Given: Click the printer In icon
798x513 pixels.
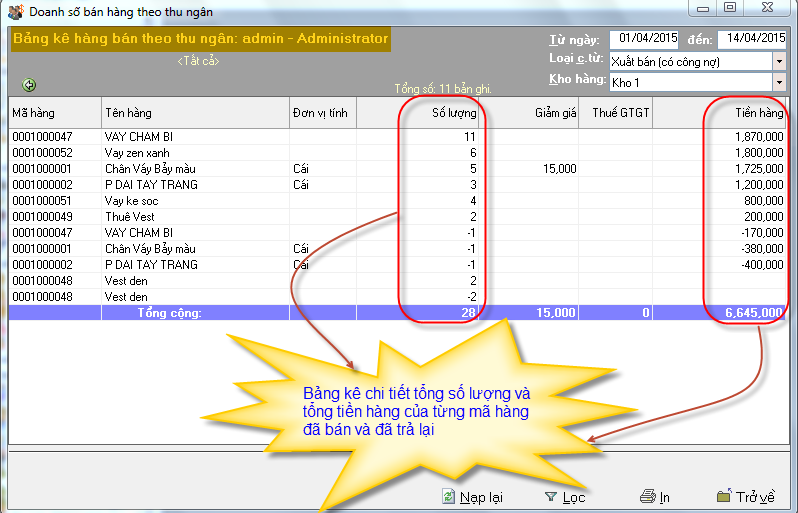Looking at the screenshot, I should coord(647,496).
